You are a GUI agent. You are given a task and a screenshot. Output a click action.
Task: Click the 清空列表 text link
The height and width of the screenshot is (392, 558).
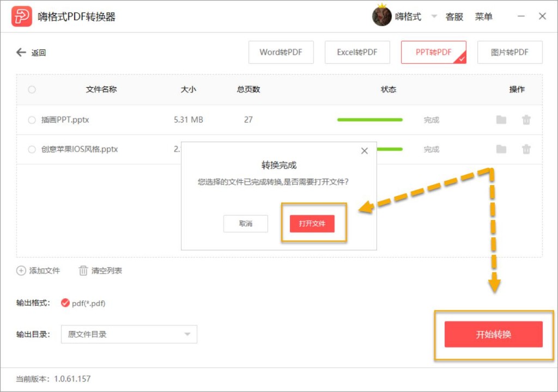pos(107,271)
